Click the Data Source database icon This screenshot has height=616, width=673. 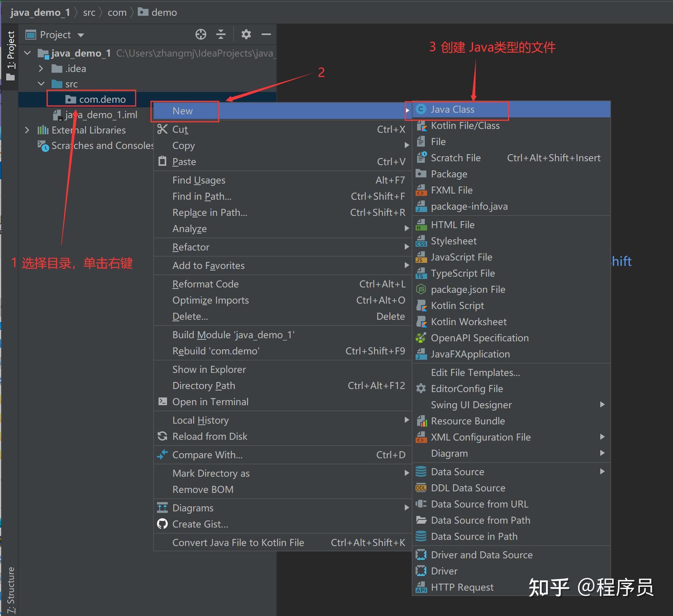tap(421, 472)
